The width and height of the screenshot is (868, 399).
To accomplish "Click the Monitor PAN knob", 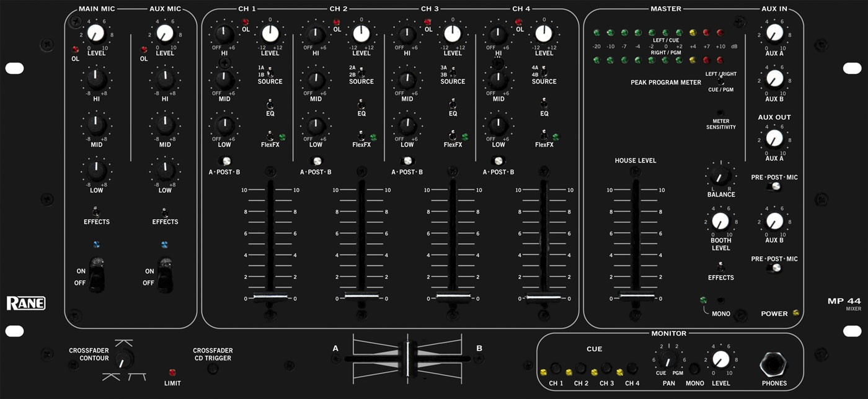I will click(668, 360).
